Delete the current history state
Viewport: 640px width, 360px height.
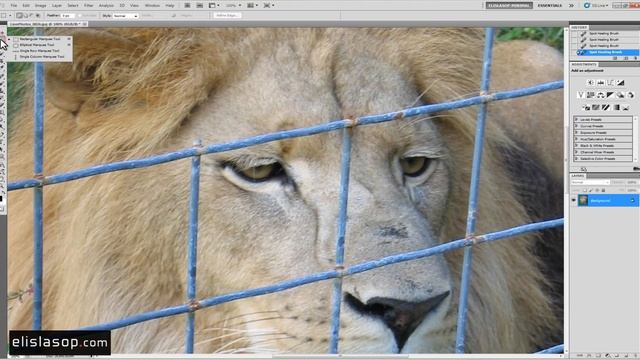coord(636,58)
